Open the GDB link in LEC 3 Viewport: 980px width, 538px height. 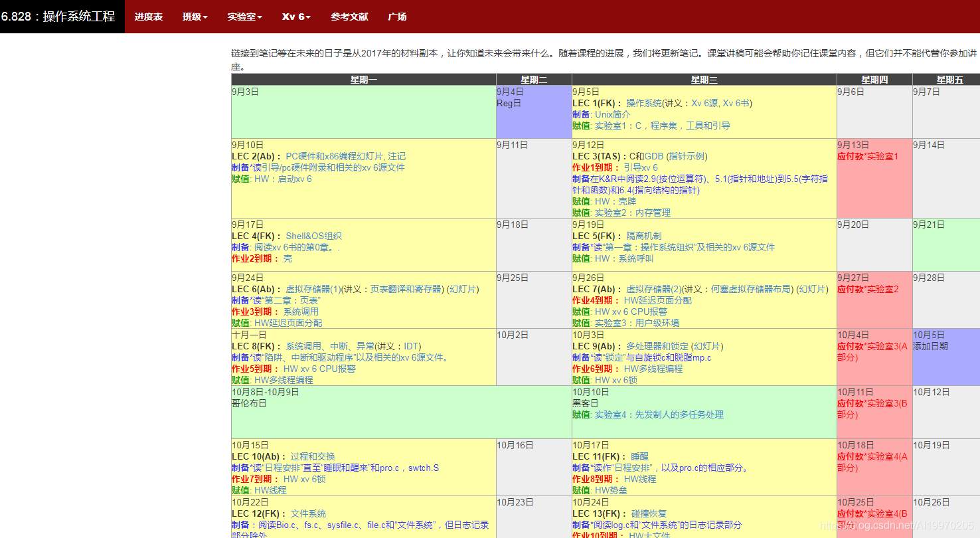pyautogui.click(x=654, y=156)
